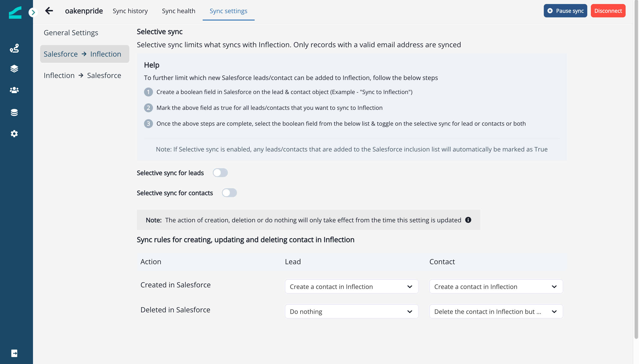Viewport: 639px width, 364px height.
Task: Click the Help heading
Action: (x=152, y=65)
